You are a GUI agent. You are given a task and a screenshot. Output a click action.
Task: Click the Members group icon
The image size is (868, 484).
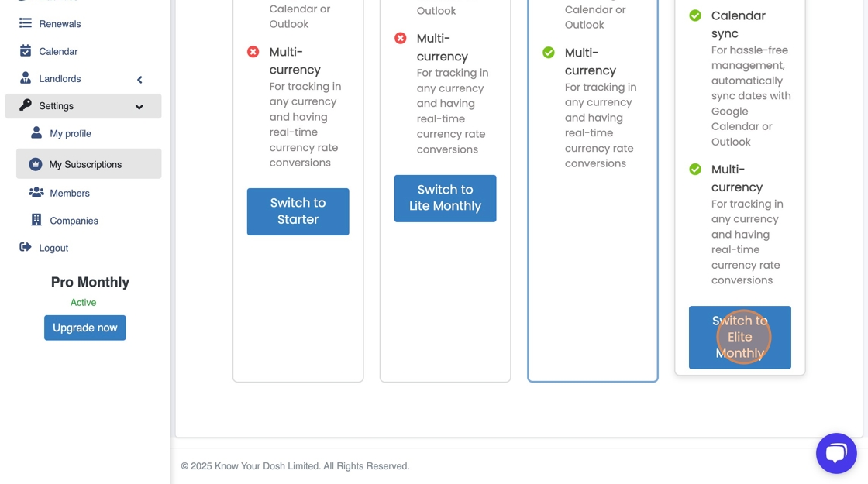pos(36,193)
